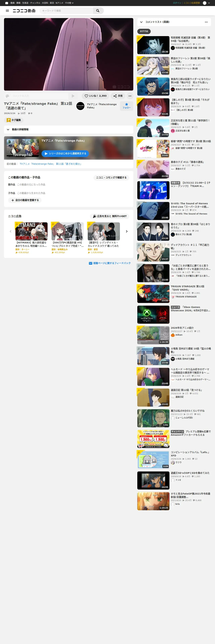Viewport: 215px width, 644px height.
Task: Click 青のミブロ 第2期 channel icon
Action: pyautogui.click(x=173, y=235)
